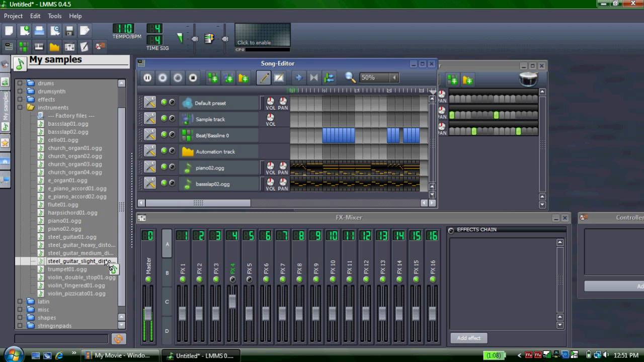This screenshot has width=644, height=362.
Task: Toggle auto-scrolling arrow in Song-Editor
Action: point(298,78)
